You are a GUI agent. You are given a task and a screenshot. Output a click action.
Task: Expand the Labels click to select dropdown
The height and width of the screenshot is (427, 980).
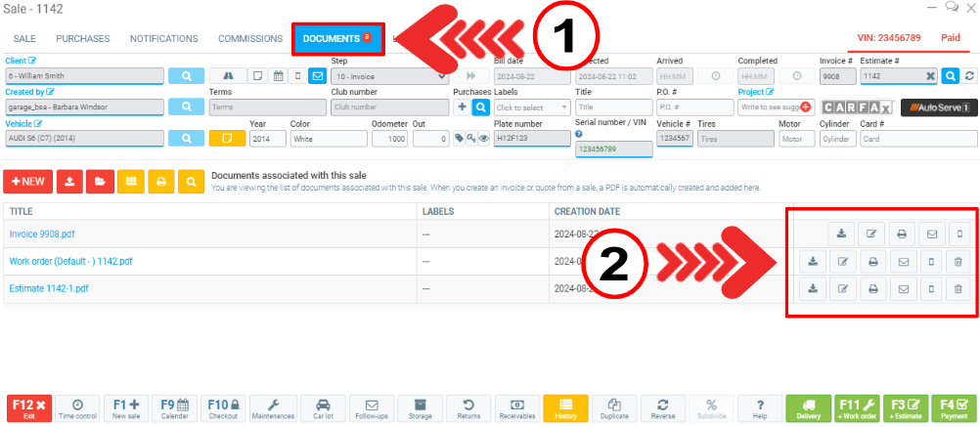(531, 107)
